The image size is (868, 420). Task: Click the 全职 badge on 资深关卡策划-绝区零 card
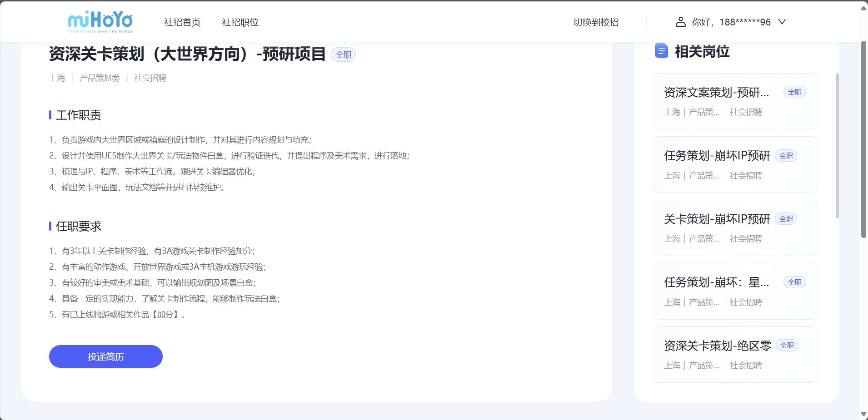[x=787, y=346]
